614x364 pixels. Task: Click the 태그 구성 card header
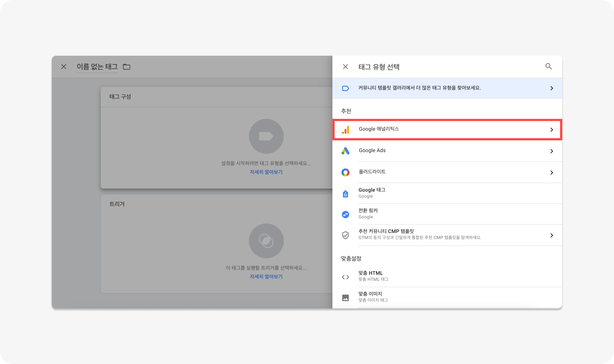coord(217,97)
